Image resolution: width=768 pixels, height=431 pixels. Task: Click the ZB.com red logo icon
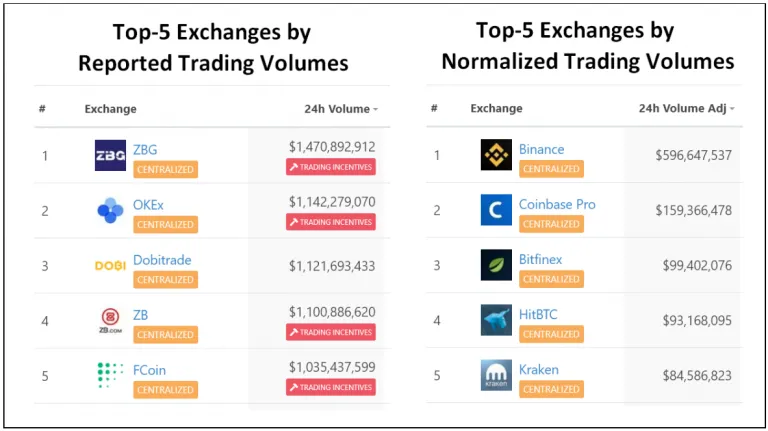[x=110, y=321]
